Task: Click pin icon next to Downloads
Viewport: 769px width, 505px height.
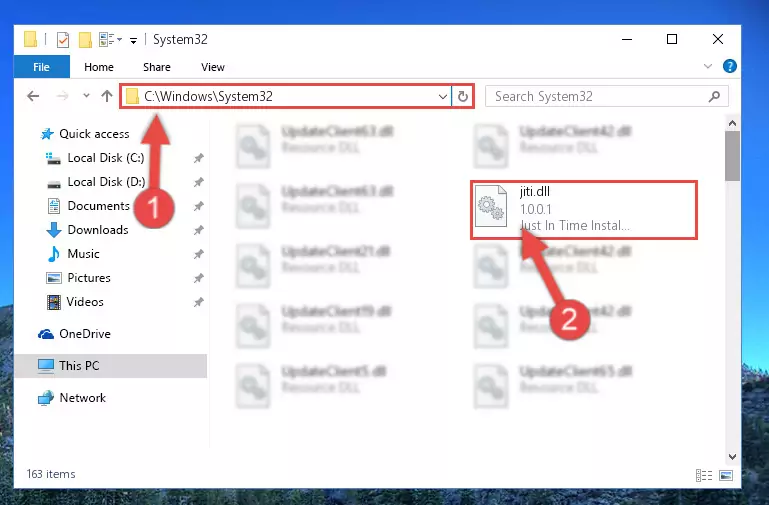Action: click(198, 230)
